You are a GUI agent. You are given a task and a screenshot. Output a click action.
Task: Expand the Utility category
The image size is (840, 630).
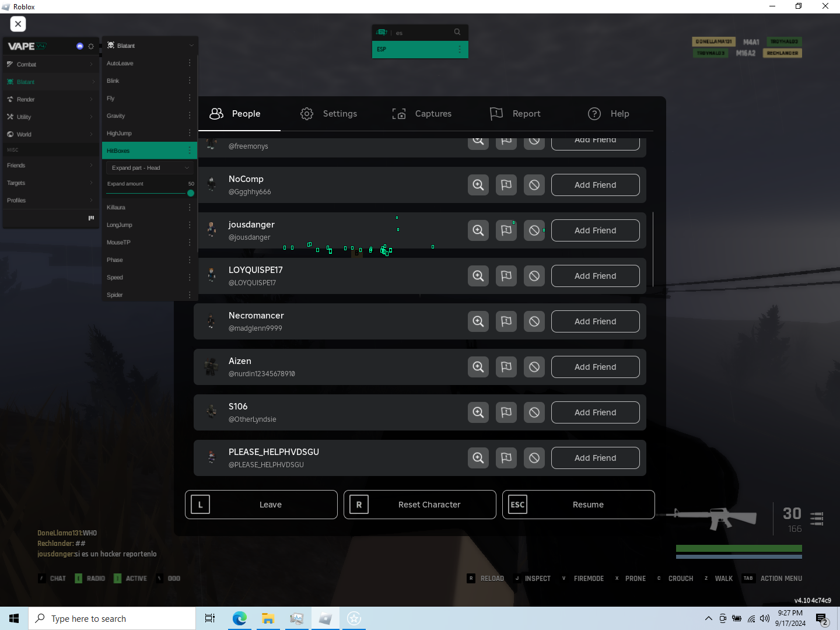click(x=51, y=117)
